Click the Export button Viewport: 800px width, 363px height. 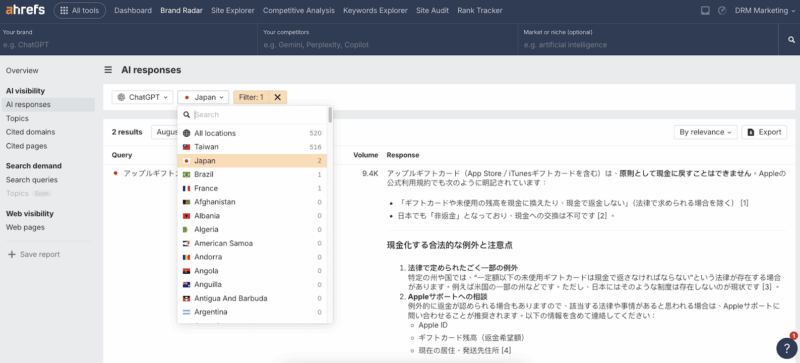tap(764, 132)
